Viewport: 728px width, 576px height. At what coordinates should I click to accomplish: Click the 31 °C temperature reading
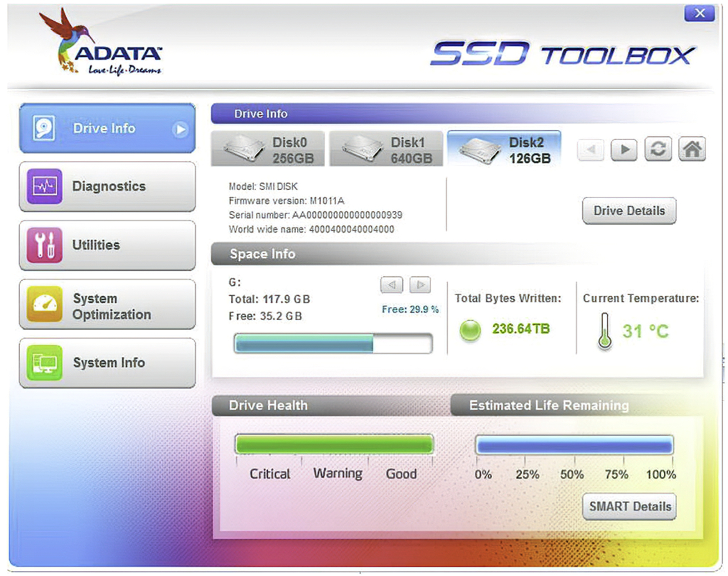[x=646, y=331]
